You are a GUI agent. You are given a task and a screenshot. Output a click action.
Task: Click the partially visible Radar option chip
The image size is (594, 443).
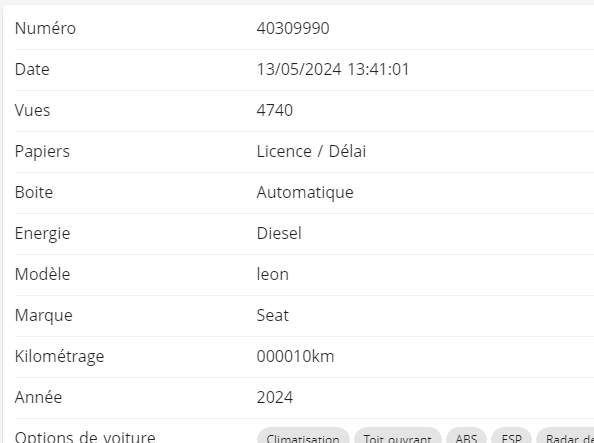click(565, 438)
